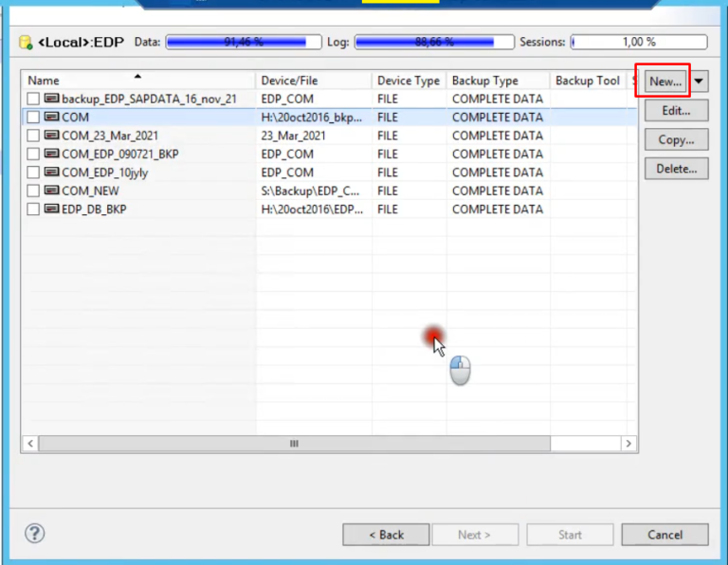This screenshot has width=728, height=565.
Task: Click the scrollbar left arrow
Action: point(30,444)
